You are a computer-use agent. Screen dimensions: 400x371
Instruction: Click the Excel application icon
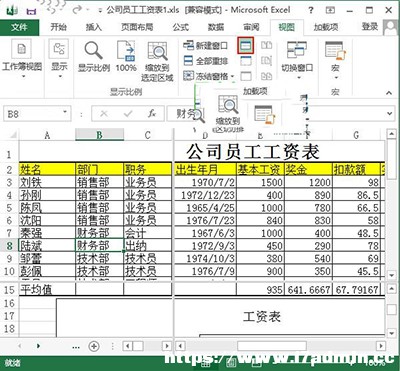tap(12, 11)
